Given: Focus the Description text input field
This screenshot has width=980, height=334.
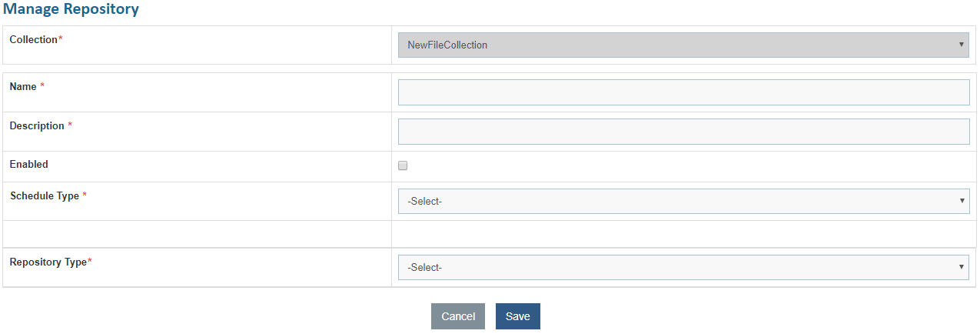Looking at the screenshot, I should pyautogui.click(x=683, y=132).
